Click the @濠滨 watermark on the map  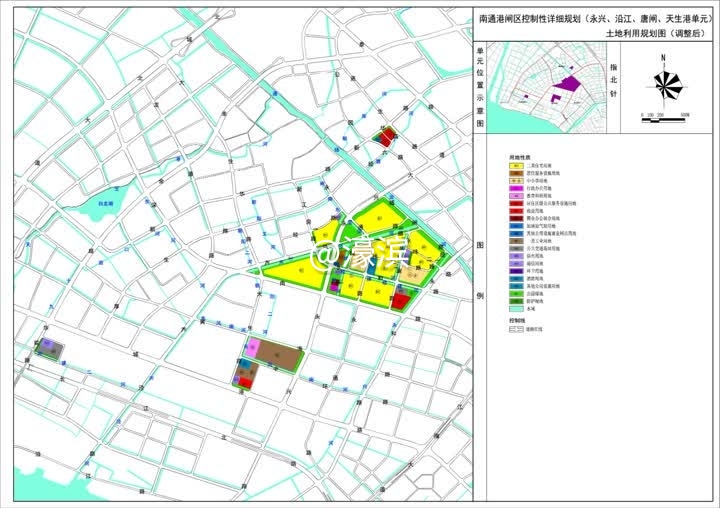coord(356,256)
